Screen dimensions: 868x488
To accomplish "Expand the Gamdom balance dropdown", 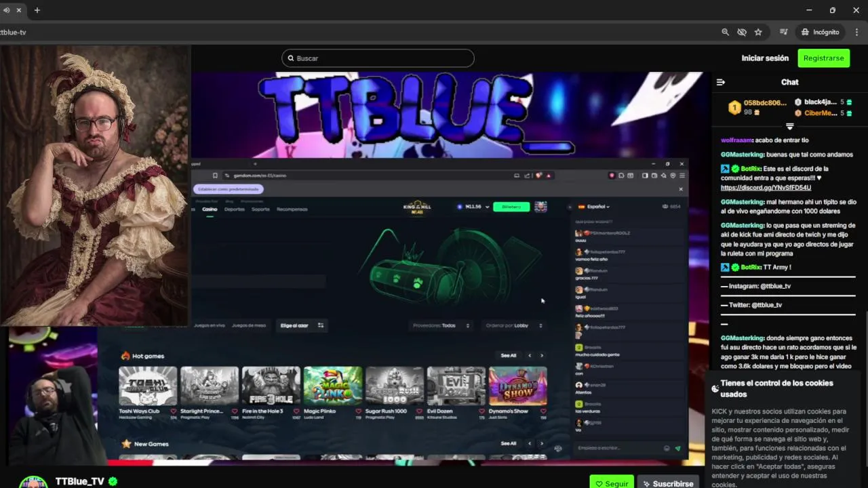I will pyautogui.click(x=487, y=207).
